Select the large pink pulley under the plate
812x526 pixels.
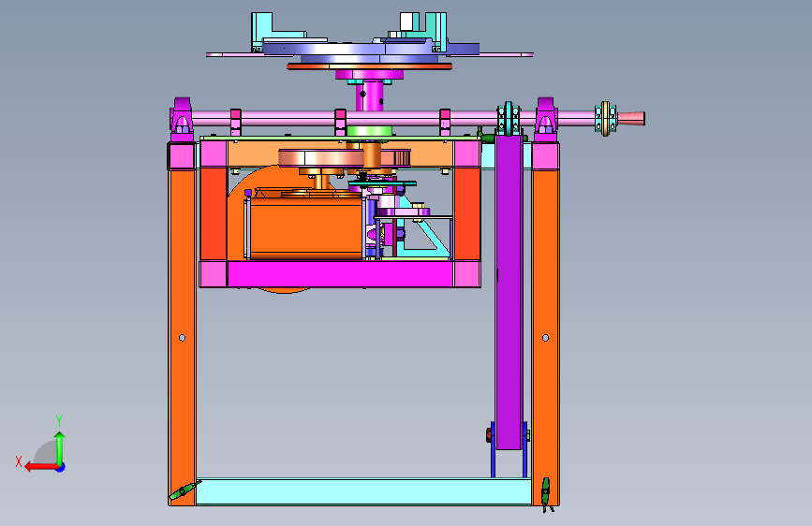pyautogui.click(x=320, y=157)
